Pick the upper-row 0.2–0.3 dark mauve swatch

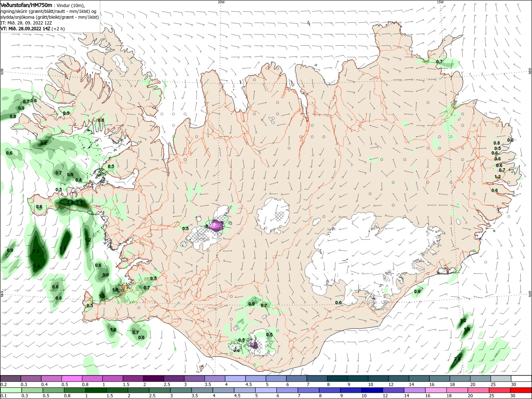(x=10, y=379)
